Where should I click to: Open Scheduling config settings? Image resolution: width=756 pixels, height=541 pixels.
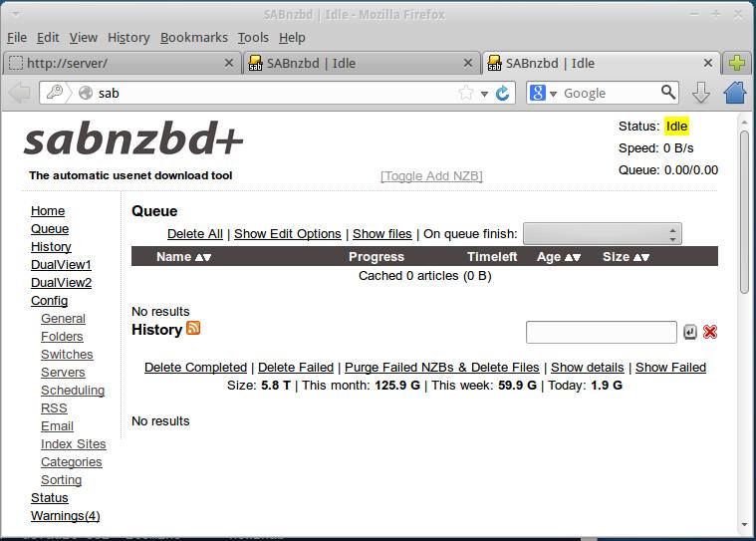tap(73, 391)
